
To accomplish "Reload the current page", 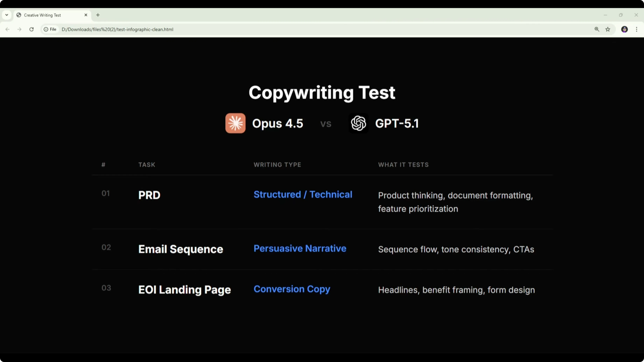I will [x=31, y=29].
